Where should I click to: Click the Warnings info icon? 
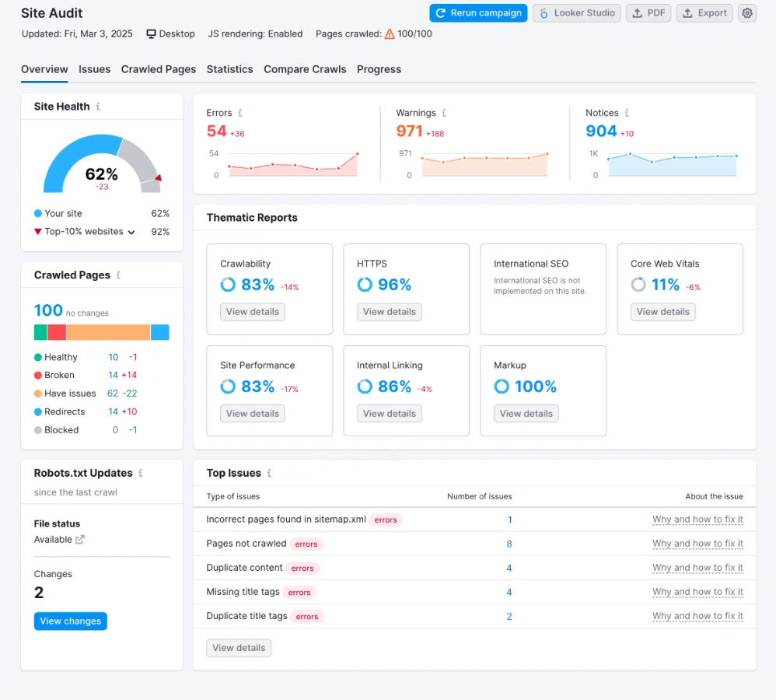tap(444, 113)
